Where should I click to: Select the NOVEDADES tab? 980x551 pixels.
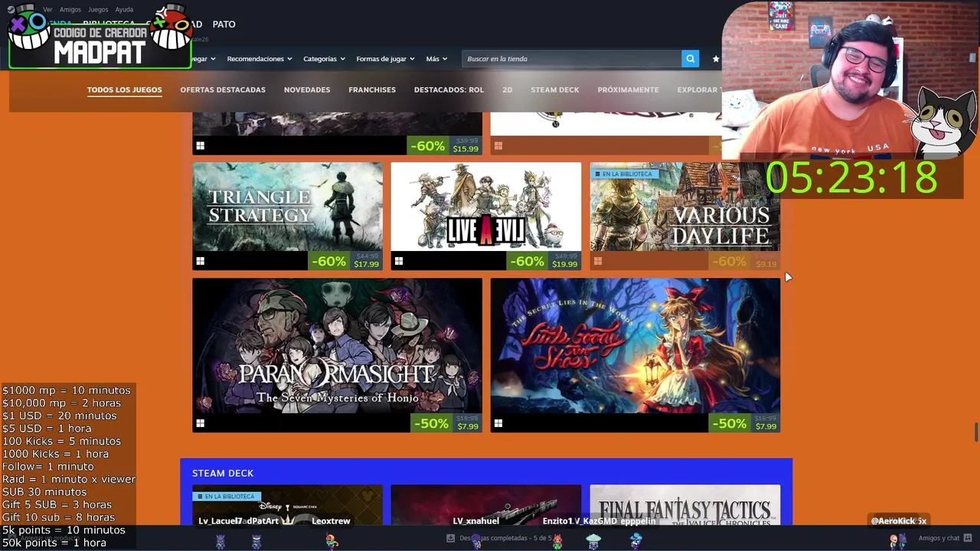coord(307,90)
